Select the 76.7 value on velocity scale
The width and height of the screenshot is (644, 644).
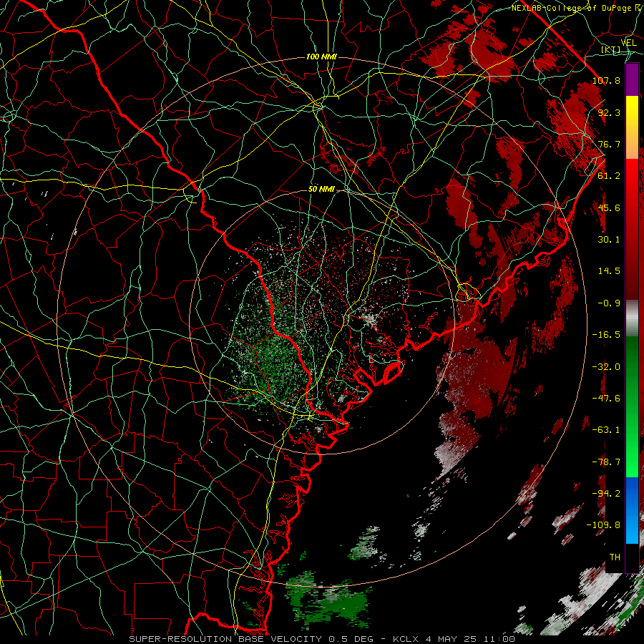(609, 144)
